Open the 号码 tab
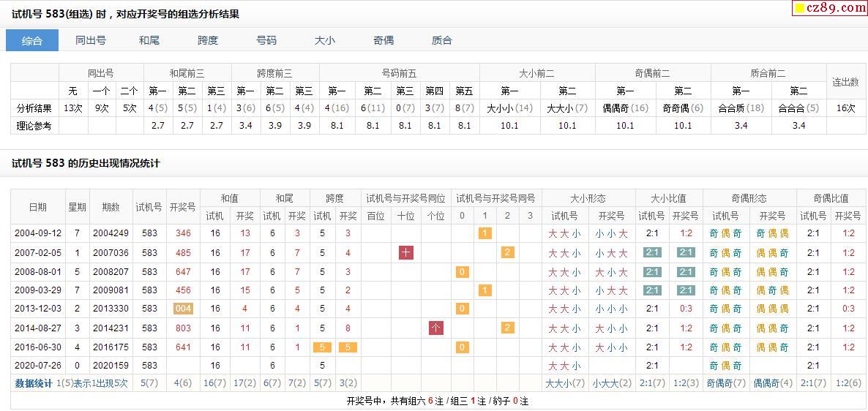This screenshot has height=411, width=868. 266,40
